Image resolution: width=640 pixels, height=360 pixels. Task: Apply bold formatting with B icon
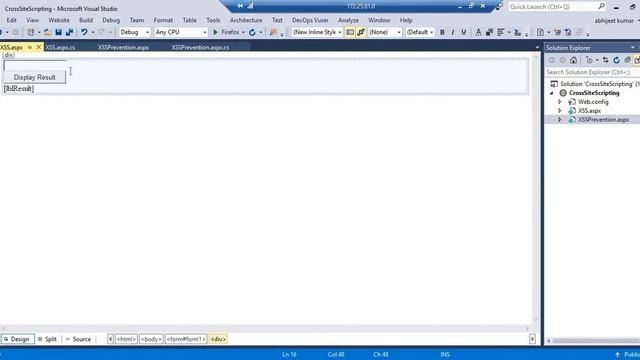[x=442, y=32]
